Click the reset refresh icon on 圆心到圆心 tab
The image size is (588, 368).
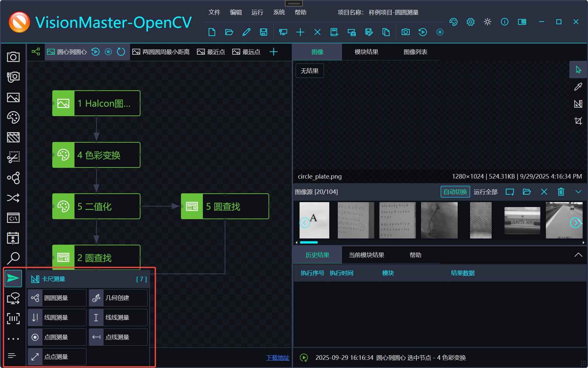(121, 52)
